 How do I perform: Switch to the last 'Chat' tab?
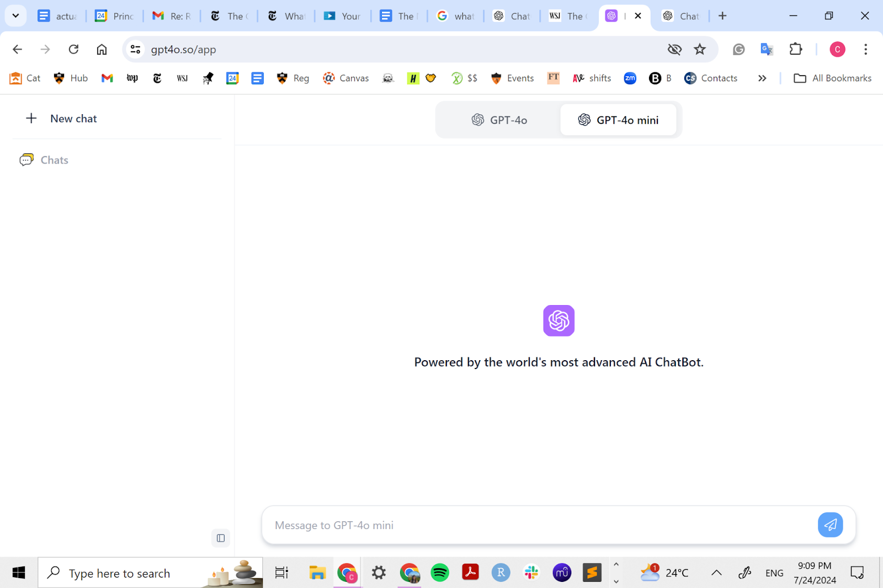681,16
